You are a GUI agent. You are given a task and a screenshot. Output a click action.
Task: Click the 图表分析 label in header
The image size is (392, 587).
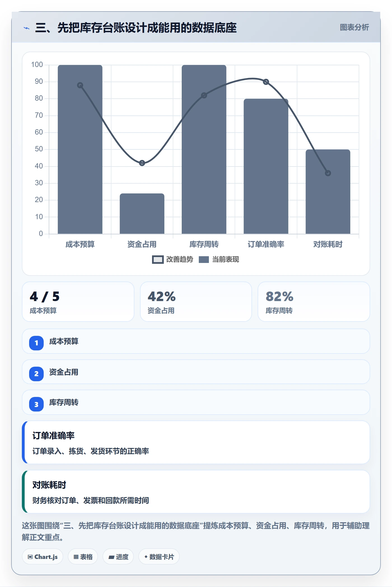coord(354,27)
